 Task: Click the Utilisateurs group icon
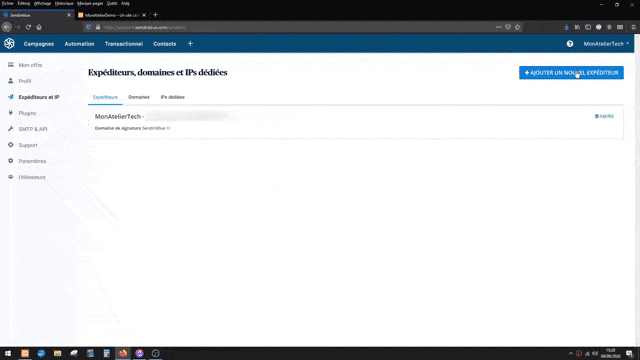coord(11,177)
